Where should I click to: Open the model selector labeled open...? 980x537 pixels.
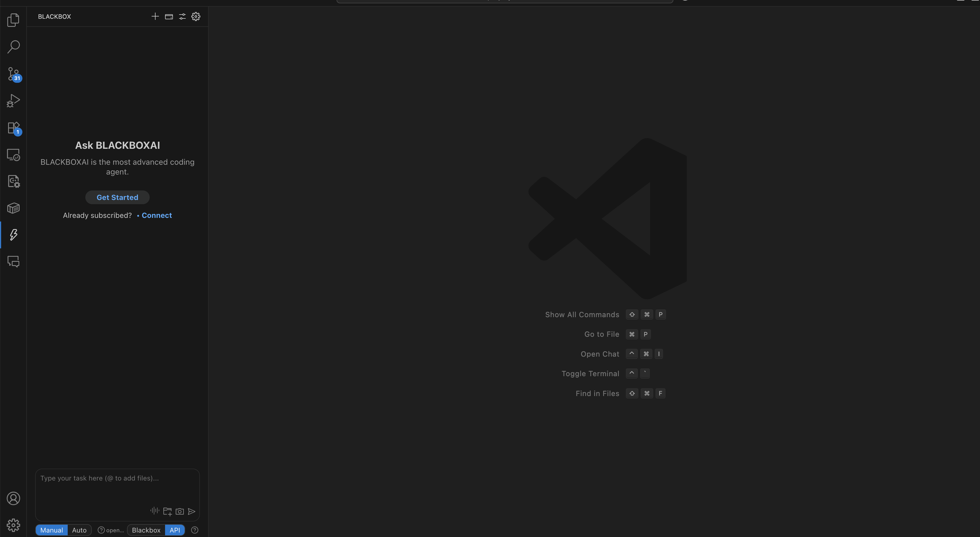(x=111, y=530)
